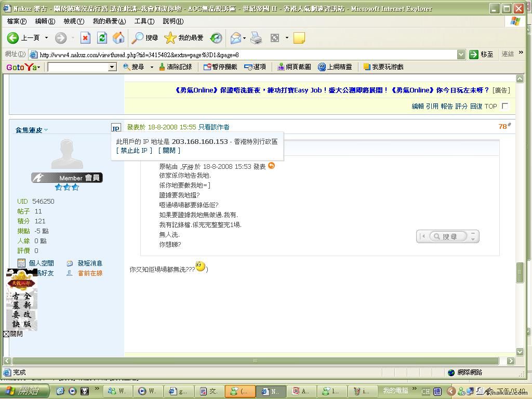Click the IP icon beside post date

tap(116, 128)
